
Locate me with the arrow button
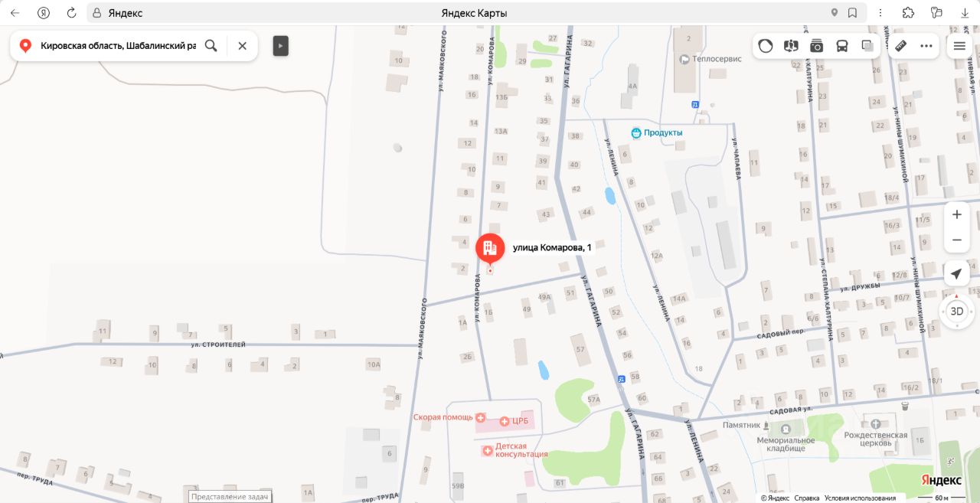[957, 274]
